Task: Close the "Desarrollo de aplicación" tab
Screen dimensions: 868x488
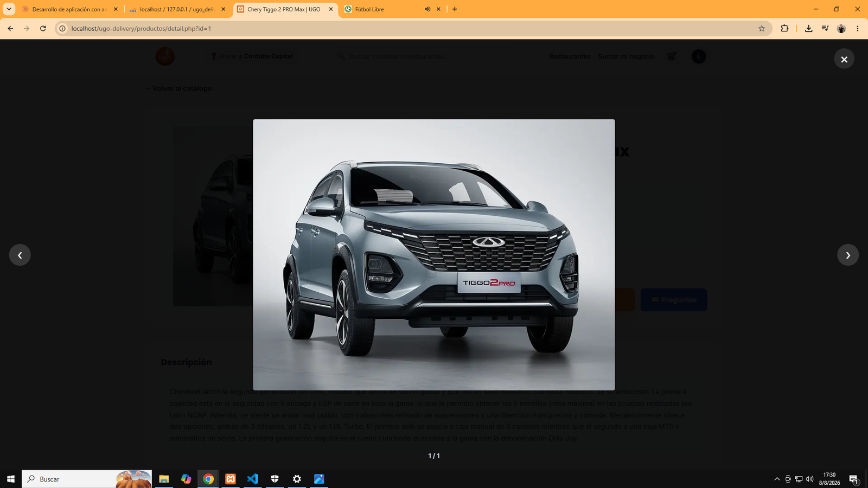Action: (x=116, y=9)
